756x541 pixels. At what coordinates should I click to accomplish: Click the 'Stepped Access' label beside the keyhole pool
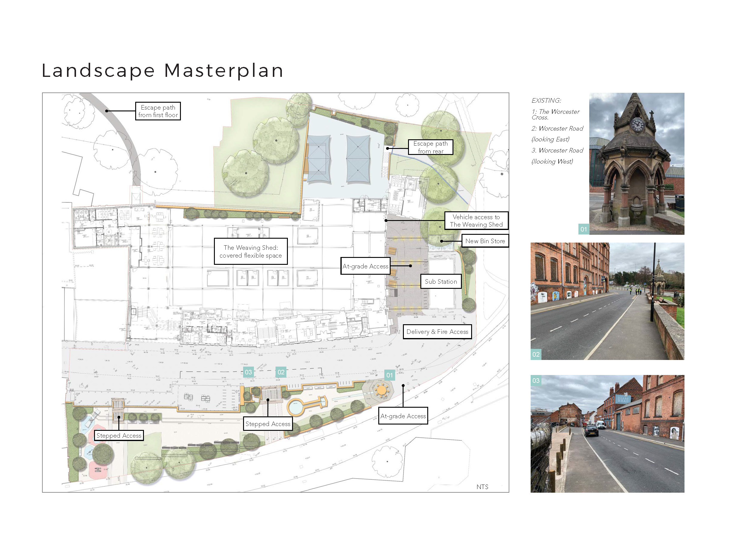tap(268, 424)
